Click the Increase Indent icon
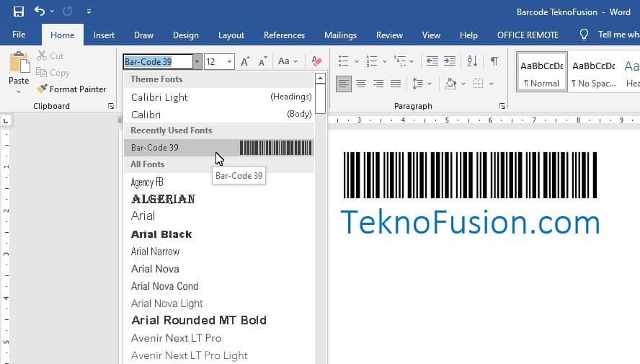 (x=450, y=61)
